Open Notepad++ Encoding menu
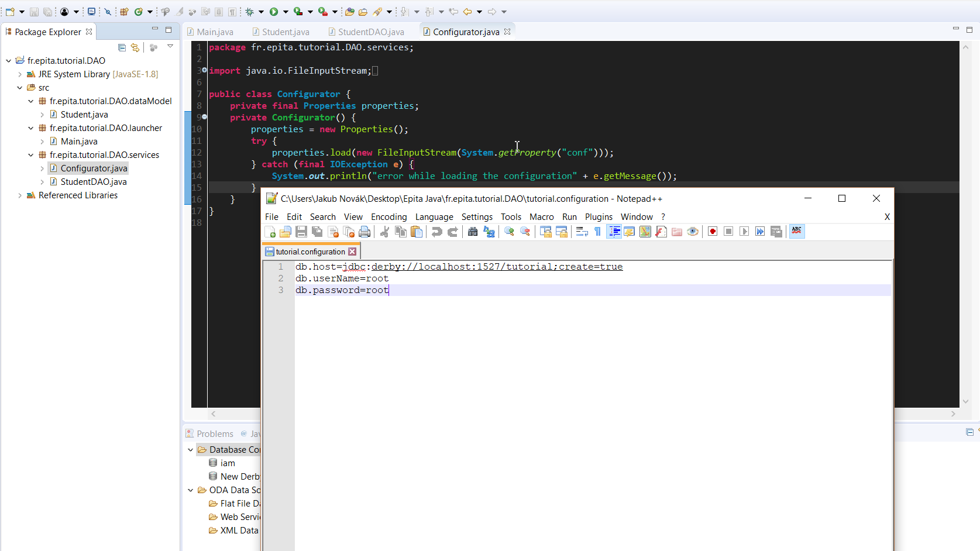 click(388, 217)
